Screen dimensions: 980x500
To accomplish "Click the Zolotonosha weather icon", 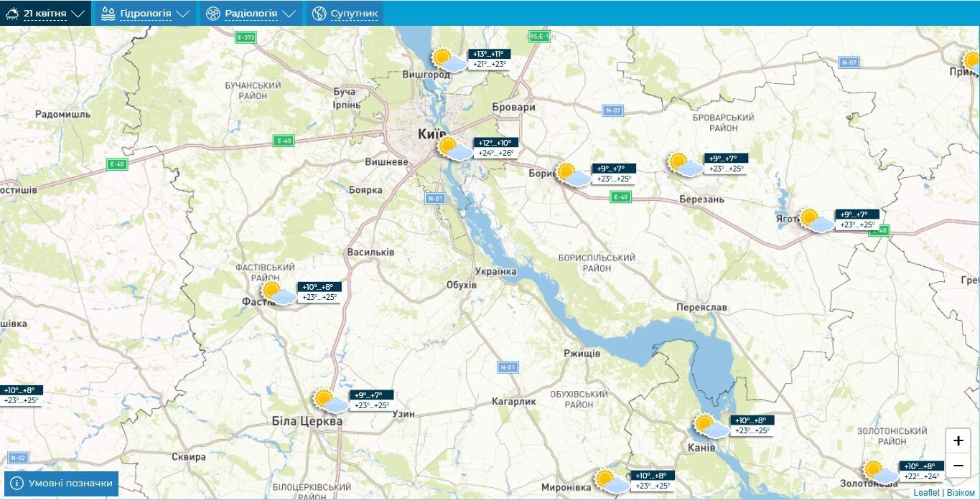I will coord(881,472).
